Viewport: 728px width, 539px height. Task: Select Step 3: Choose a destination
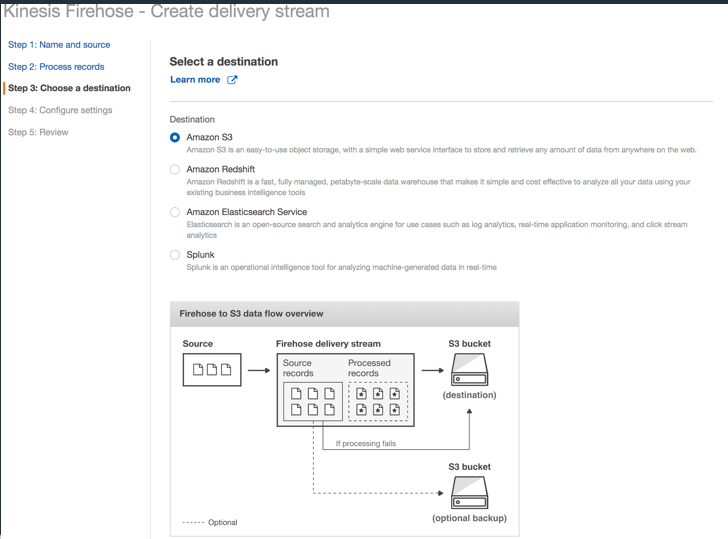pos(69,88)
